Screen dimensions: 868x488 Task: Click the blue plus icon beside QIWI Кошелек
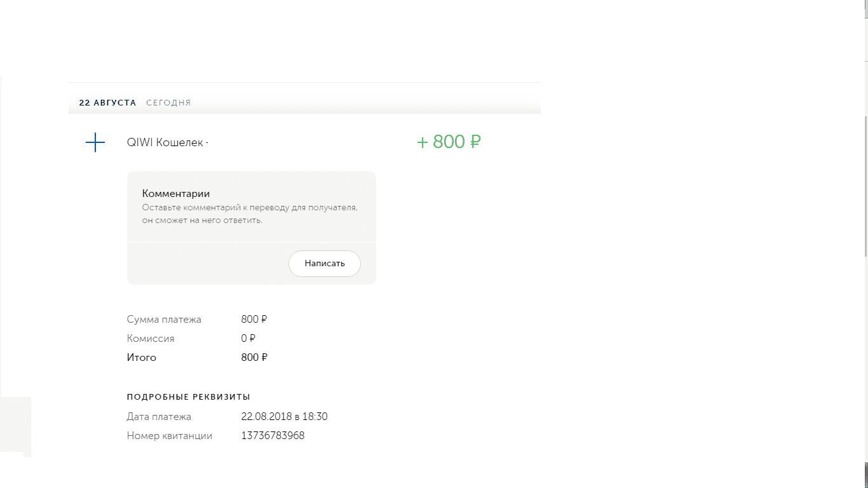tap(95, 142)
